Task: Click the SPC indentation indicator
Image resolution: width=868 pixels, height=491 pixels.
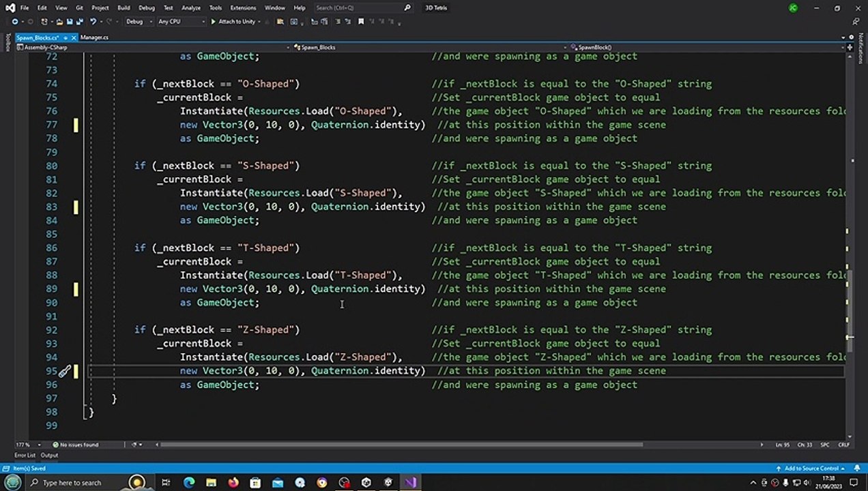Action: coord(825,445)
